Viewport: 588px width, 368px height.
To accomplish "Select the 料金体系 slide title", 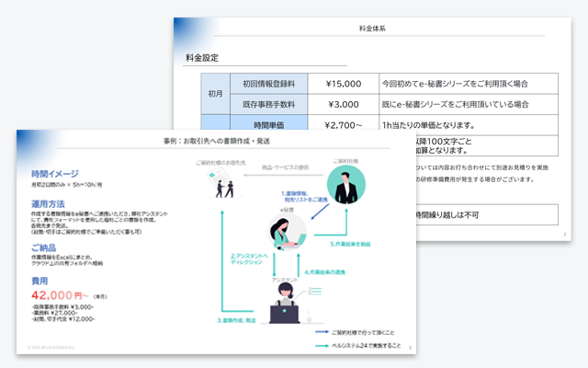I will pos(377,29).
